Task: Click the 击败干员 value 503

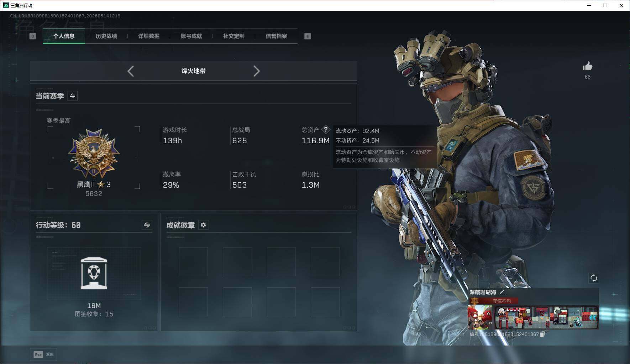Action: [x=239, y=185]
